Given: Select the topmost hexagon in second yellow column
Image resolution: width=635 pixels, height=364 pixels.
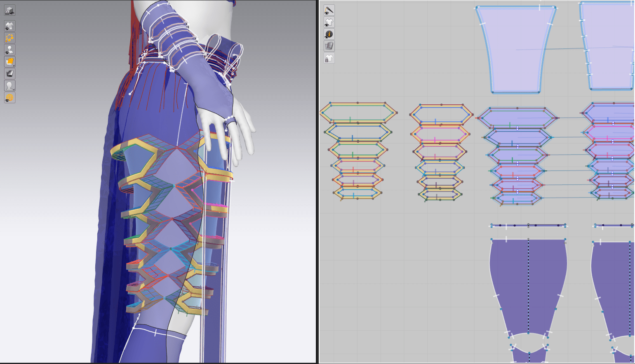Looking at the screenshot, I should [x=441, y=114].
